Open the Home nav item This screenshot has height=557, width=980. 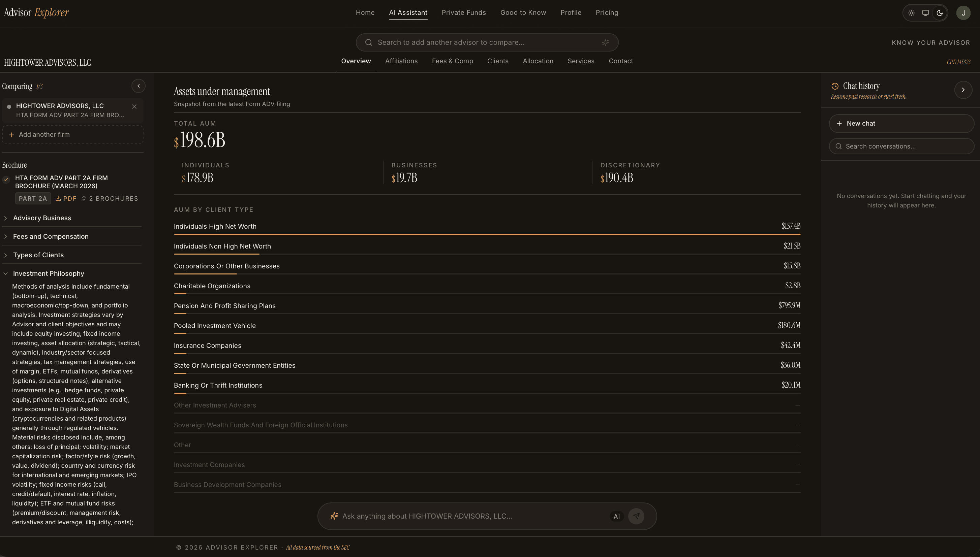(x=365, y=12)
